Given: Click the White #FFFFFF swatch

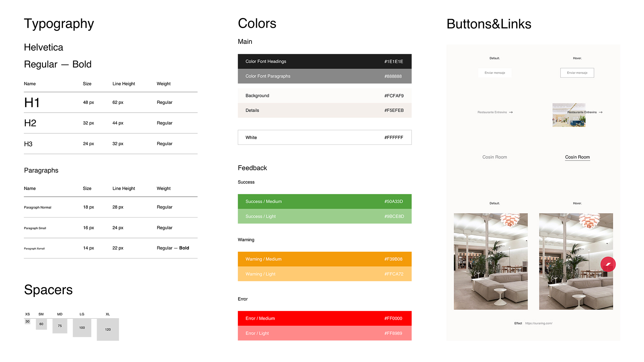Looking at the screenshot, I should pos(324,137).
